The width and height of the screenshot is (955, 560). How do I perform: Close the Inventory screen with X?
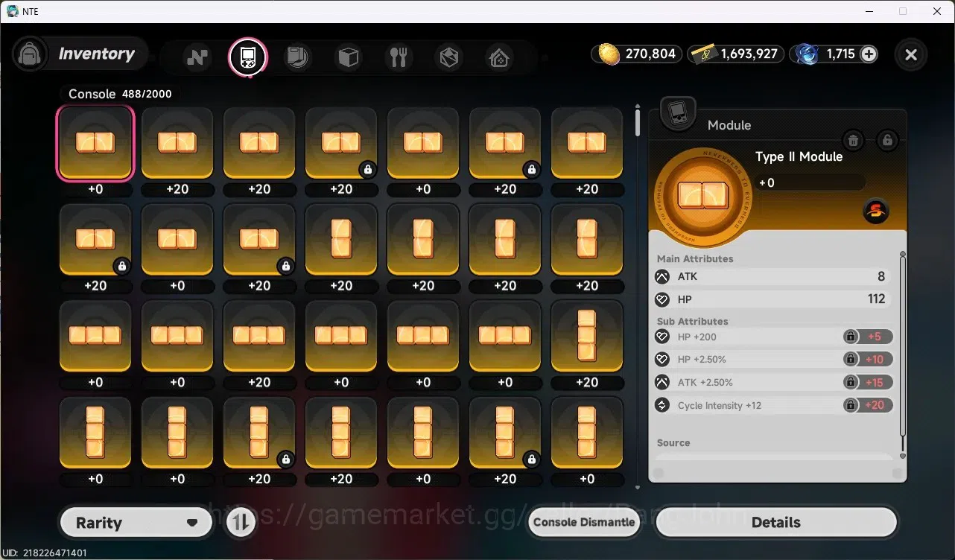coord(910,54)
